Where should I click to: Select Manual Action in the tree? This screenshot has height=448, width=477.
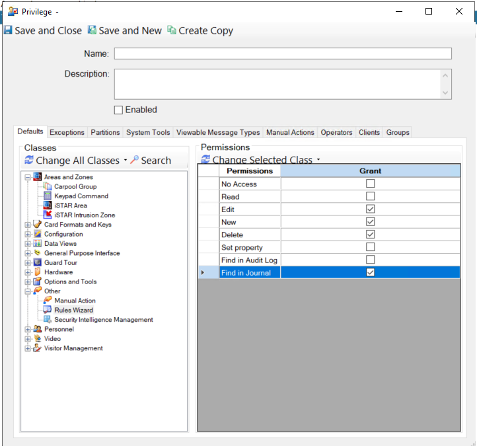coord(75,301)
